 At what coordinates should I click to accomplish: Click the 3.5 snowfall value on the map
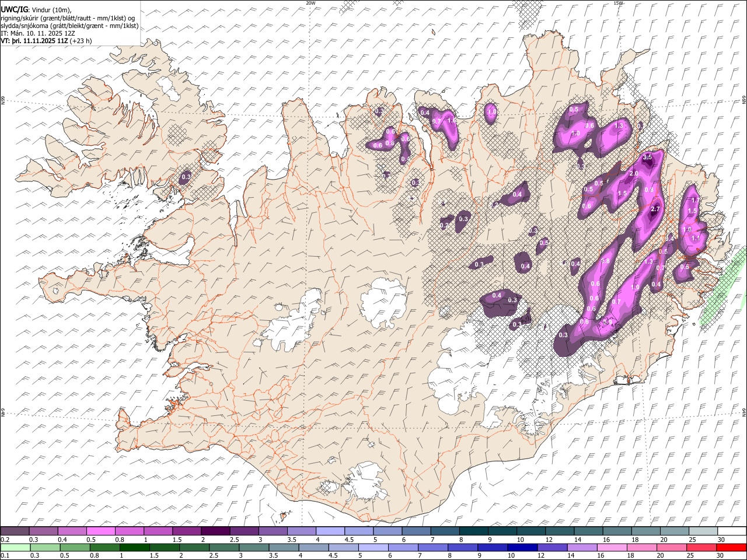point(647,157)
